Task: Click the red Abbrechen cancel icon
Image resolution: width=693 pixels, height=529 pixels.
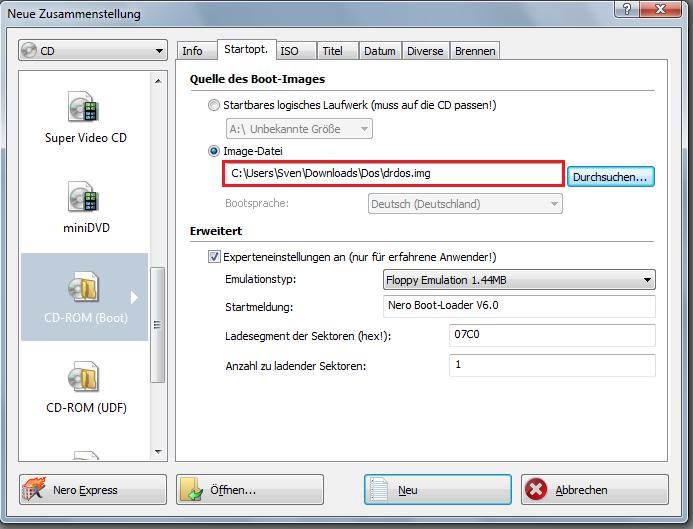Action: [x=536, y=490]
